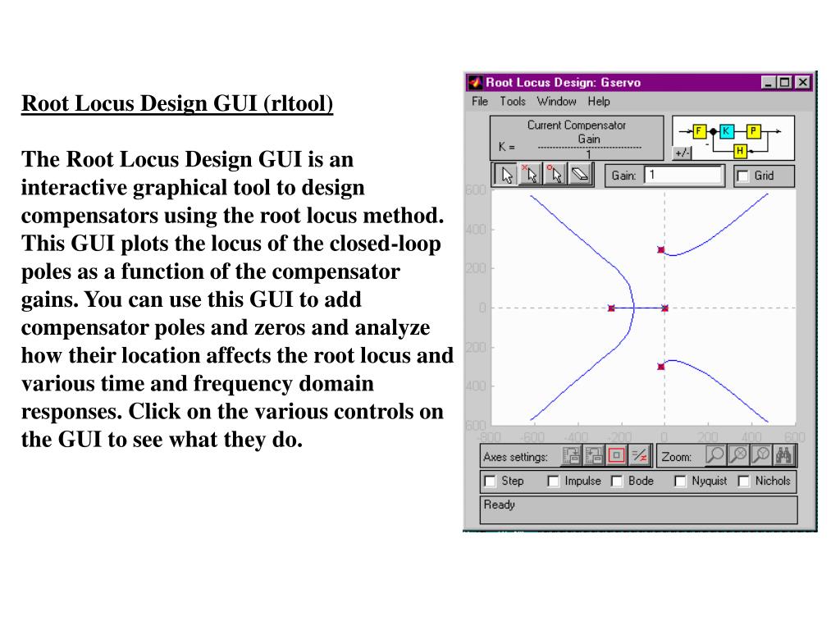Screen dimensions: 840x630
Task: Click the lower complex pole marker
Action: [660, 367]
